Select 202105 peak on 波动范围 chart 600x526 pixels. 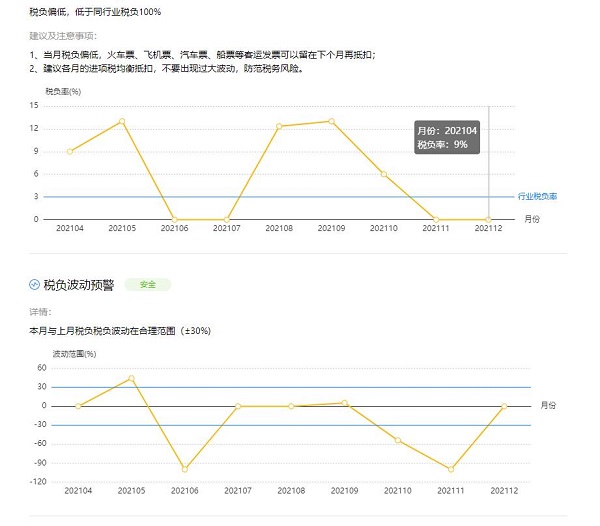(131, 378)
